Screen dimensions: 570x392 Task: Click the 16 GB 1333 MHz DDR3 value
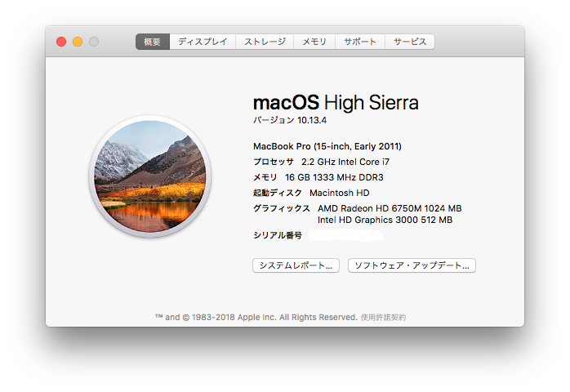tap(334, 177)
